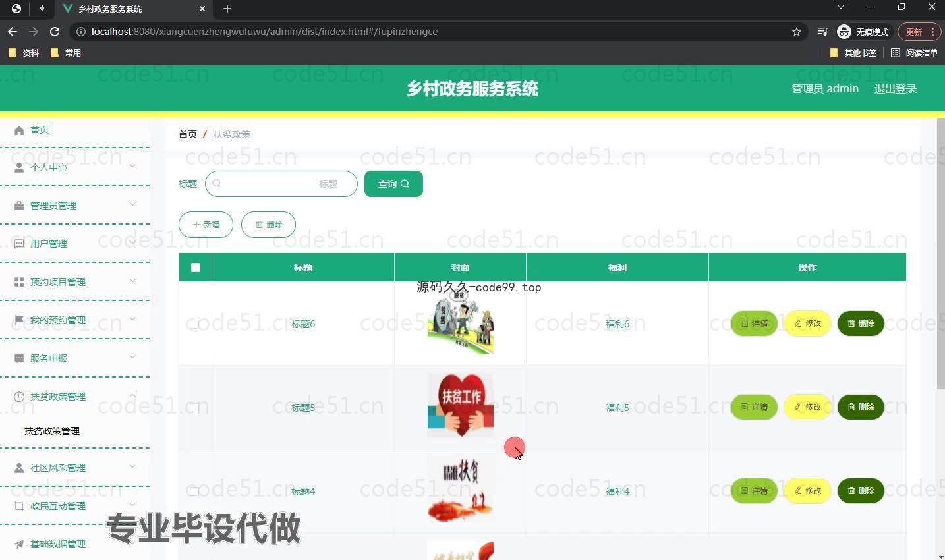Click the clock icon beside 扶贫政策管理
Image resolution: width=945 pixels, height=560 pixels.
19,397
